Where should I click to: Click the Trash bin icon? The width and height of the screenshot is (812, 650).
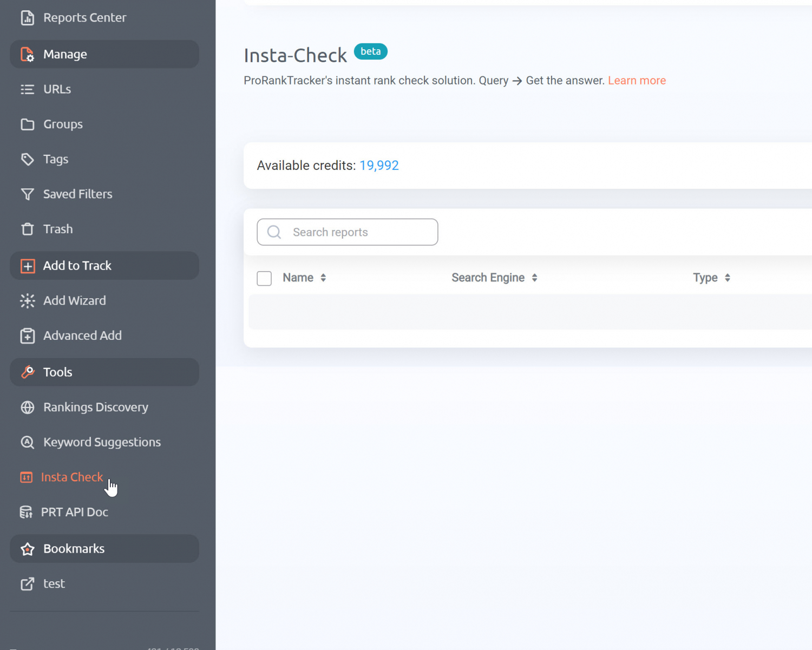click(x=27, y=229)
